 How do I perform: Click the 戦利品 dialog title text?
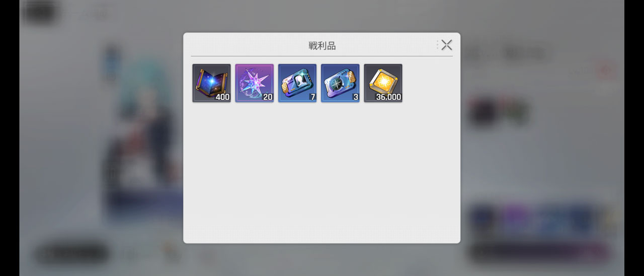tap(322, 46)
